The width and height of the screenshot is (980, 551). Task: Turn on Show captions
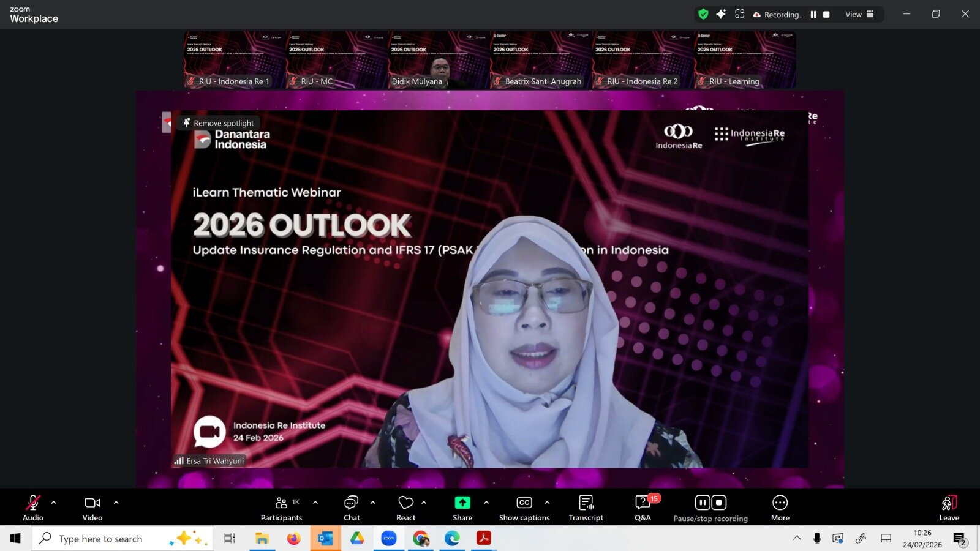coord(524,504)
